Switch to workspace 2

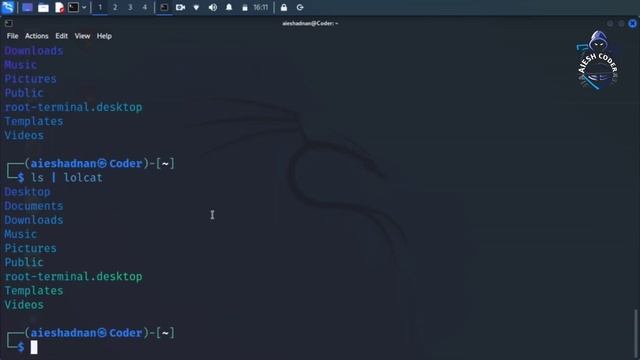pos(115,7)
